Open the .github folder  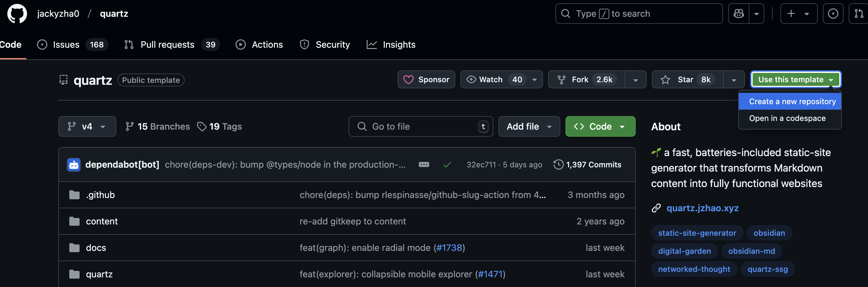click(x=100, y=195)
